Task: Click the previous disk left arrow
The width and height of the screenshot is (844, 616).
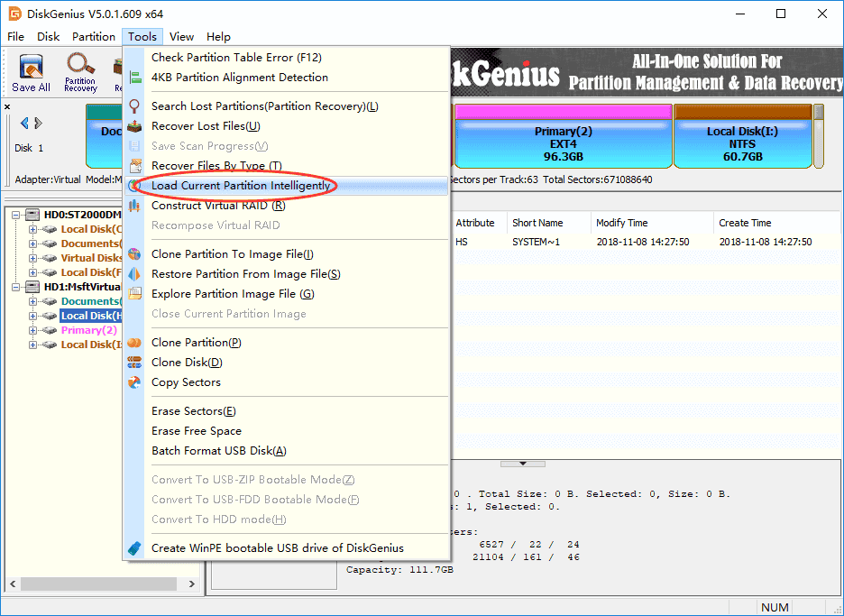Action: click(x=24, y=124)
